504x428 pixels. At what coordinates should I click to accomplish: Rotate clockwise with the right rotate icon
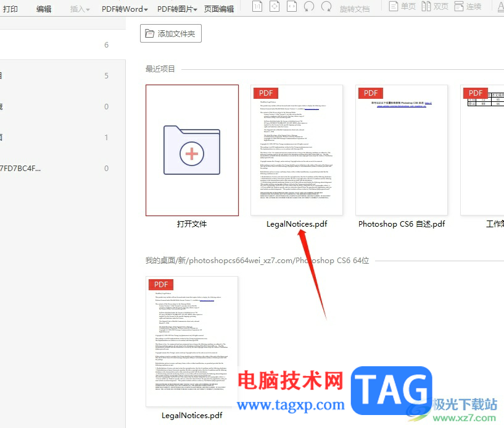click(x=326, y=6)
